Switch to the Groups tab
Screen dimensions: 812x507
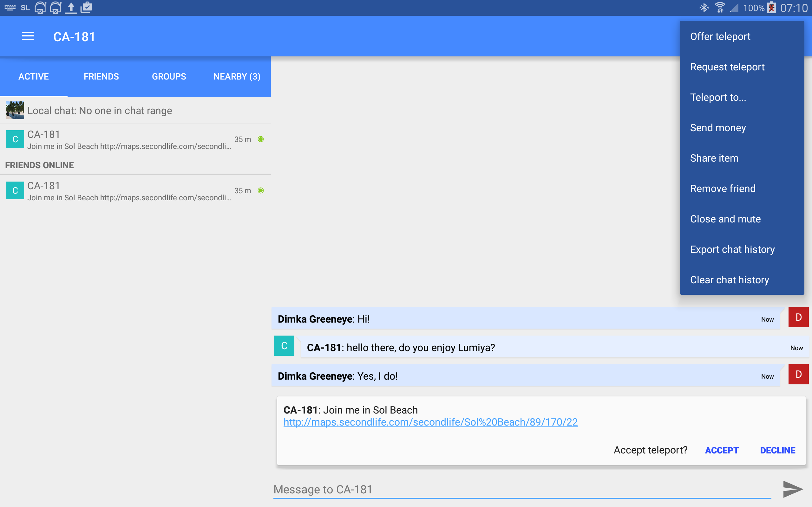coord(169,76)
